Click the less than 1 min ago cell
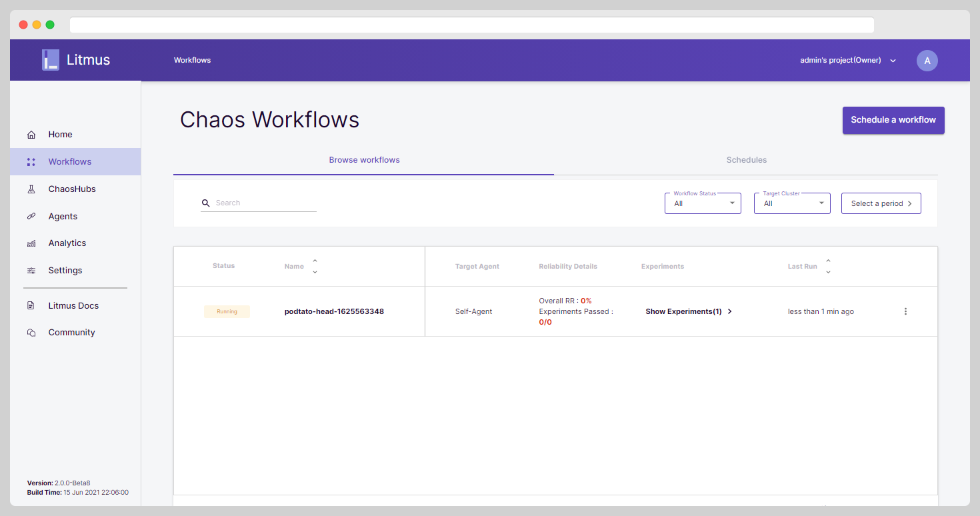Image resolution: width=980 pixels, height=516 pixels. point(821,311)
